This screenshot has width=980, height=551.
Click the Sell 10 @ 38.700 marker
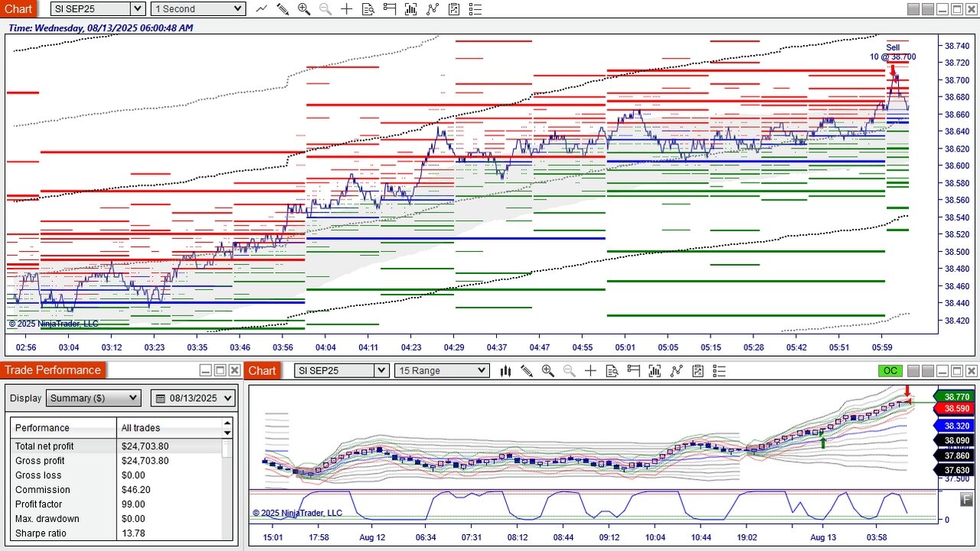point(893,53)
